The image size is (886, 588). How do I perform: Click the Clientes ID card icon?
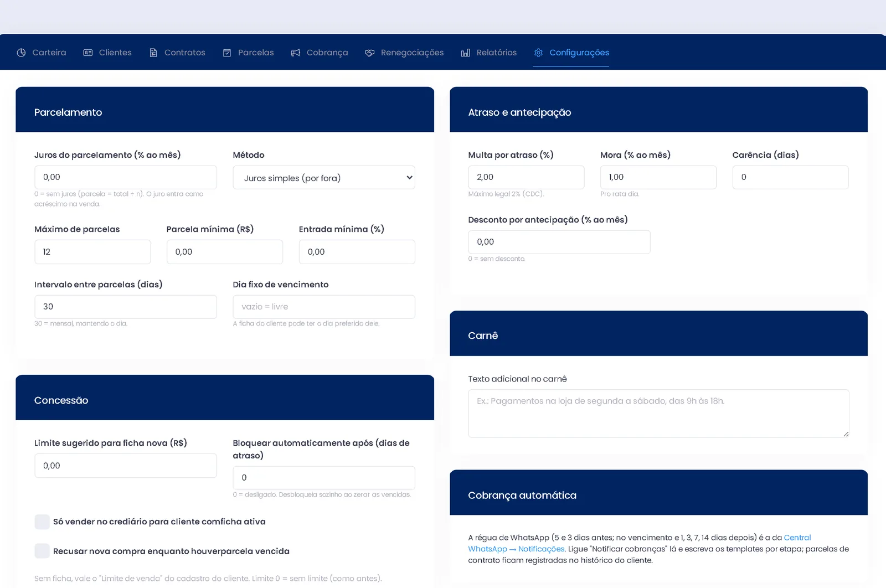[88, 53]
